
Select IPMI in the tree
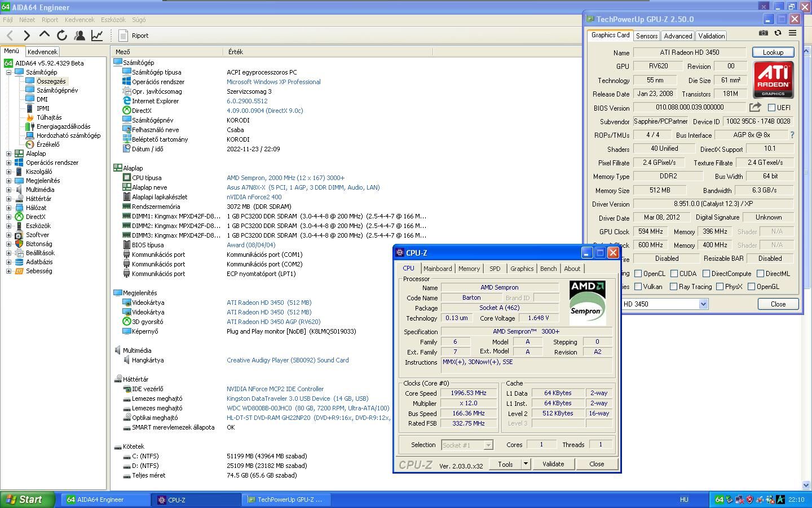(43, 108)
